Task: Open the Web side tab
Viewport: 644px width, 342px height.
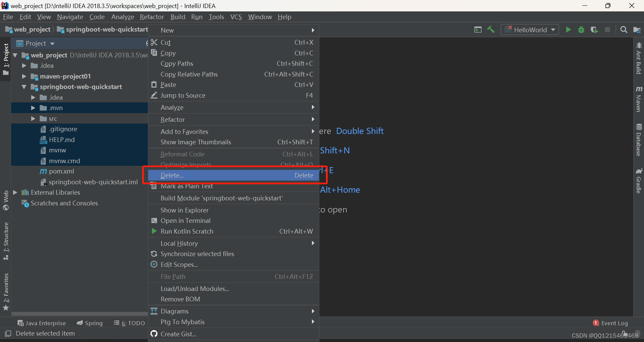Action: (6, 200)
